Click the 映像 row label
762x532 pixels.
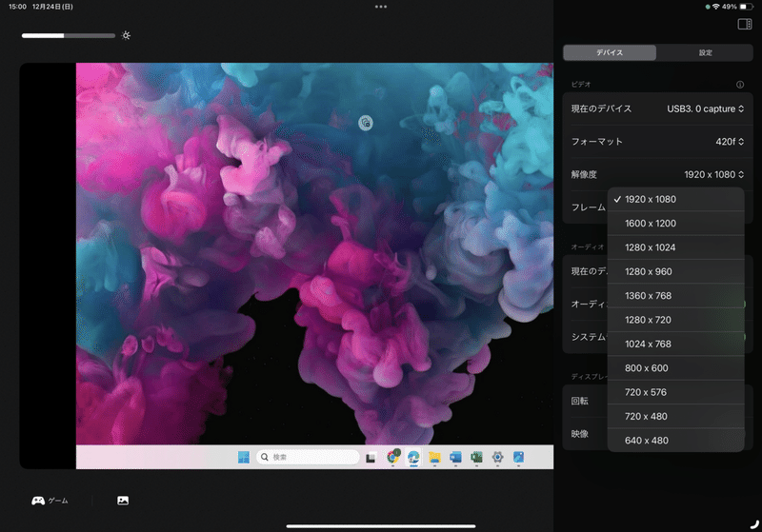[580, 434]
